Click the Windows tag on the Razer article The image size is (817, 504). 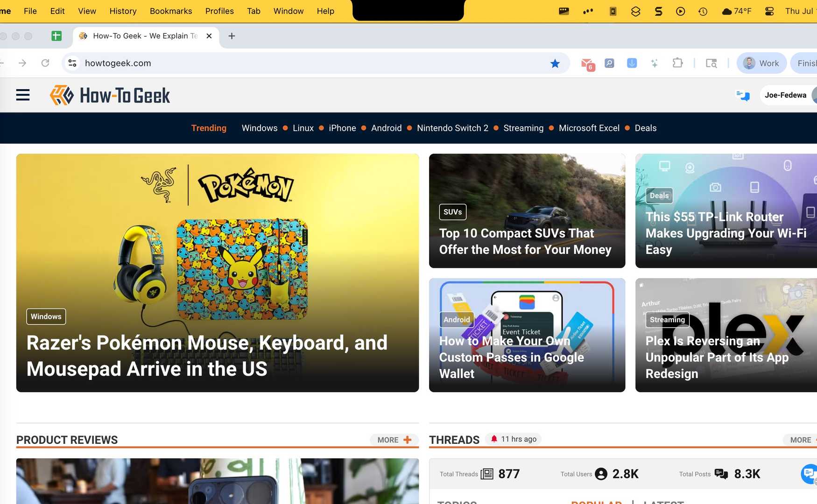point(46,316)
